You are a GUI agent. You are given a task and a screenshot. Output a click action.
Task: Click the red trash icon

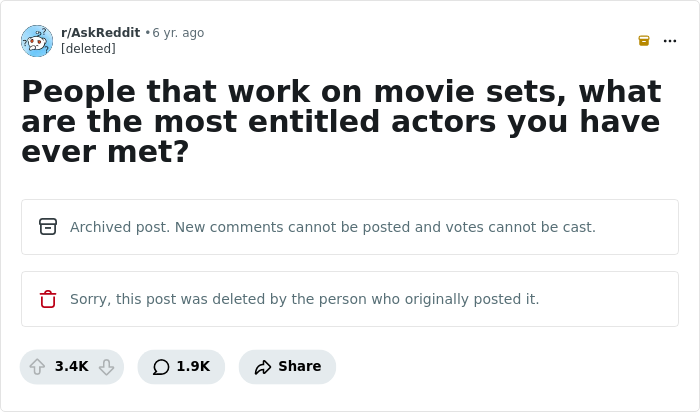click(x=48, y=299)
